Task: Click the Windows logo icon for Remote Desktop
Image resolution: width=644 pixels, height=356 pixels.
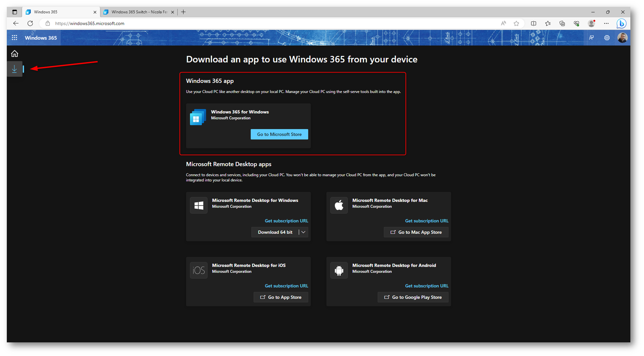Action: coord(199,205)
